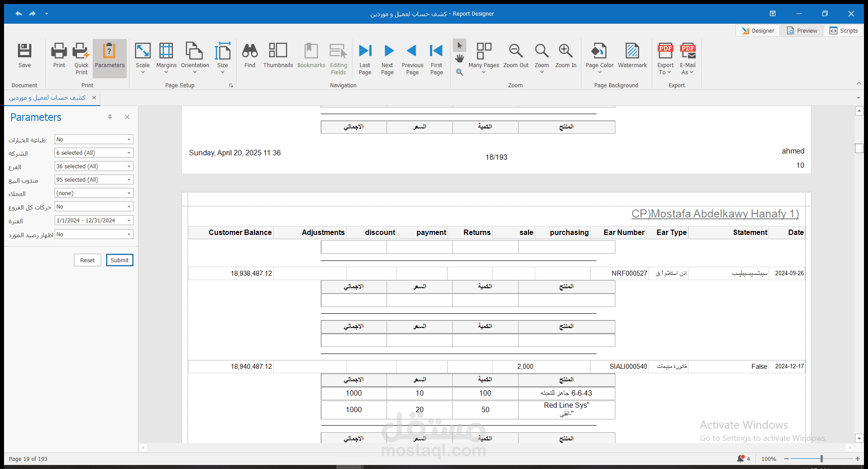The width and height of the screenshot is (868, 469).
Task: Open the Many Pages layout dropdown
Action: (484, 58)
